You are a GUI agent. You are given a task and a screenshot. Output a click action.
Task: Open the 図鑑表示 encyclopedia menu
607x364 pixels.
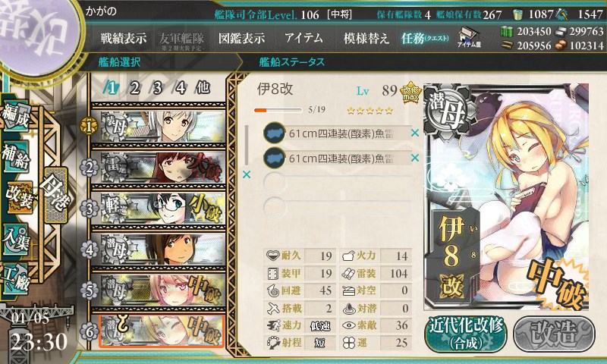click(x=241, y=38)
